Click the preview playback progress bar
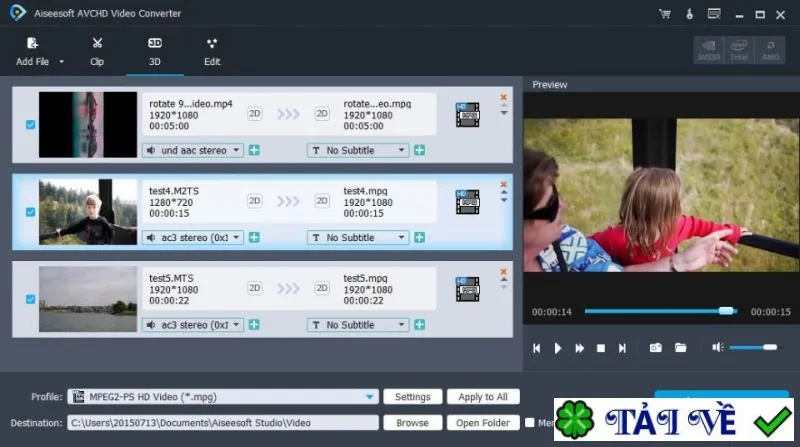 point(661,311)
